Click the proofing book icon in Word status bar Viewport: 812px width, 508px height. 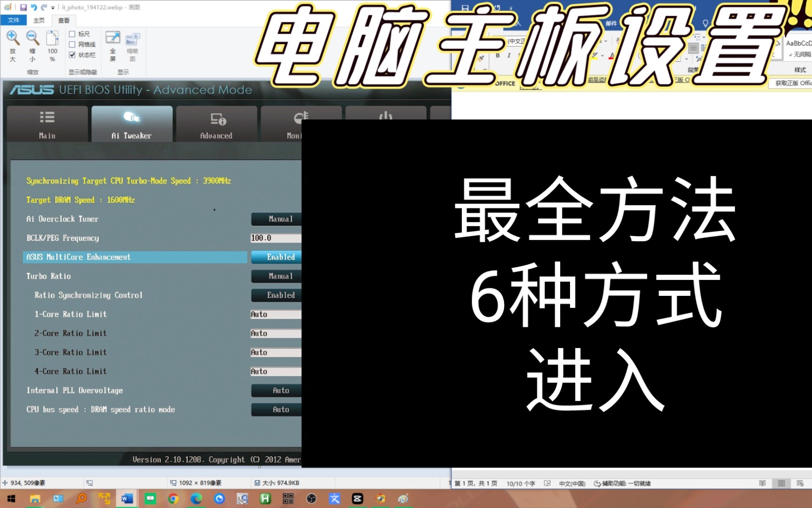coord(547,483)
